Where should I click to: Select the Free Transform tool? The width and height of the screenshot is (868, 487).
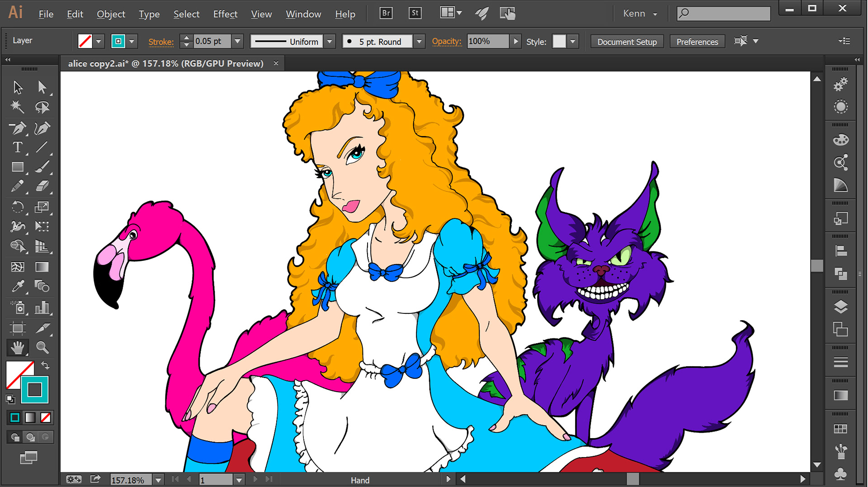(42, 226)
